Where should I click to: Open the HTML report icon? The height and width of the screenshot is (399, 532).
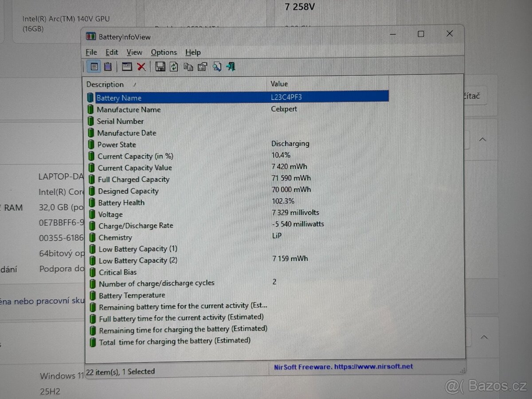coord(127,66)
